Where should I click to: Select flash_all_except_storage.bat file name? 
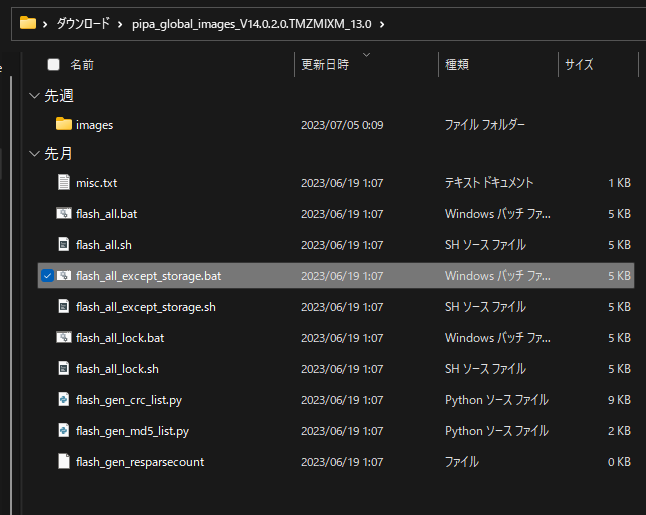148,276
